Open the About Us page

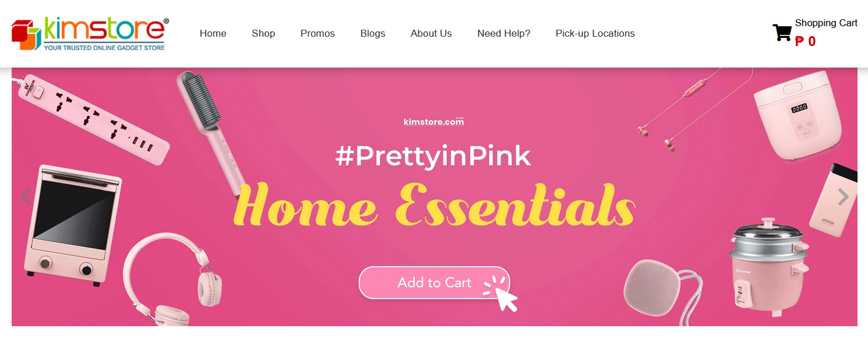coord(431,33)
